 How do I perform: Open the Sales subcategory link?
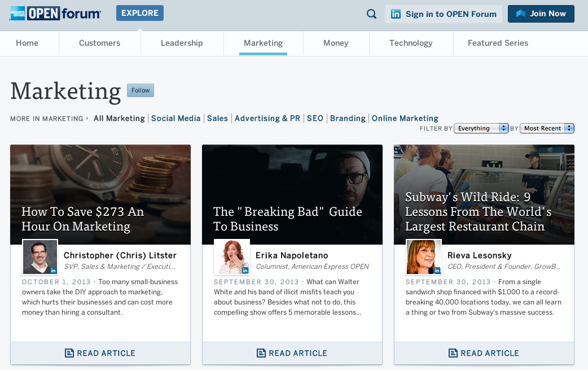click(217, 118)
